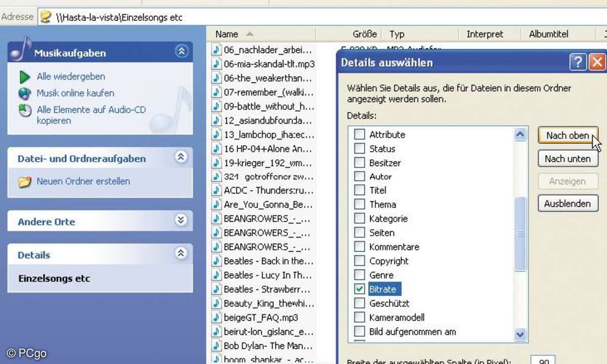The height and width of the screenshot is (364, 607).
Task: Click the music icon of 09-battle_without_h file
Action: [216, 106]
